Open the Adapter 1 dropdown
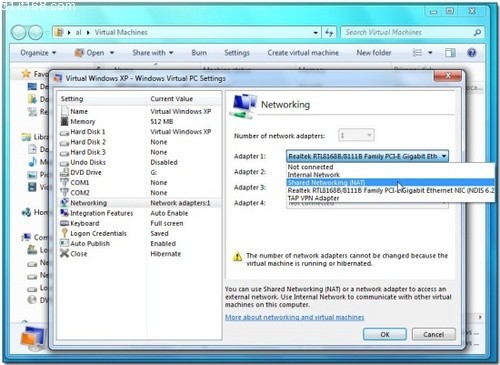The height and width of the screenshot is (365, 500). (367, 156)
